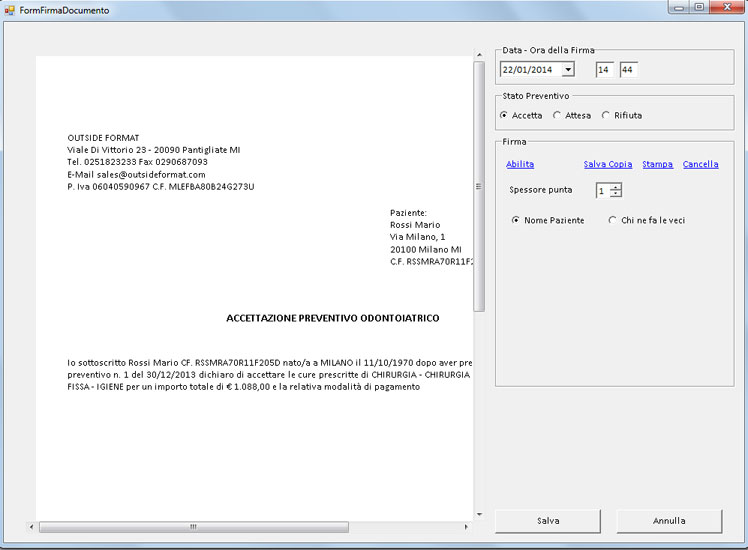Click the Cancella link
Screen dimensions: 748x550
(x=700, y=164)
